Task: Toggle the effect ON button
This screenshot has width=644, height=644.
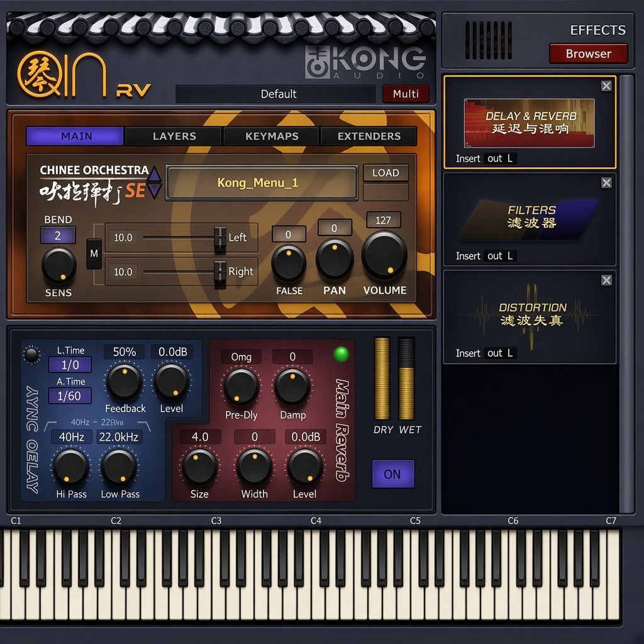Action: click(x=393, y=474)
